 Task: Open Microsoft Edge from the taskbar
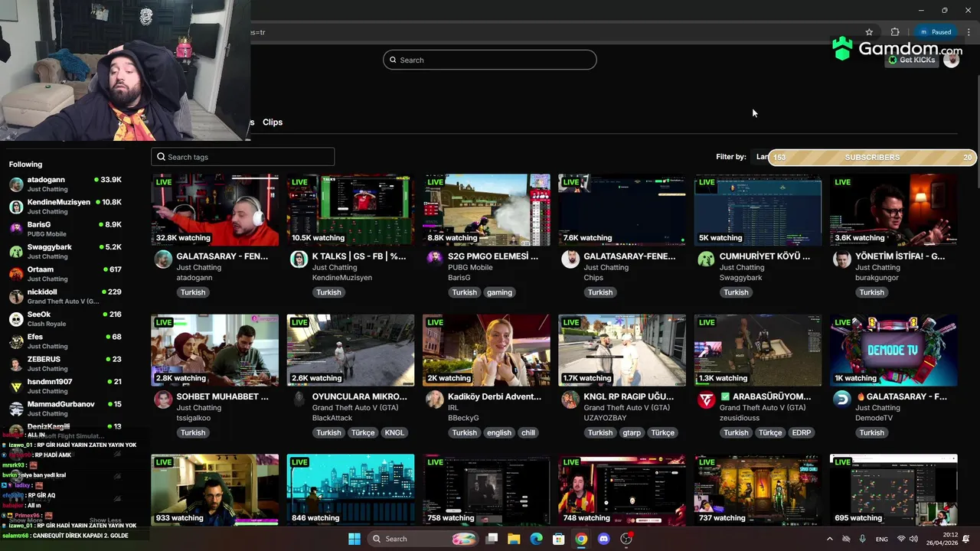pyautogui.click(x=537, y=539)
